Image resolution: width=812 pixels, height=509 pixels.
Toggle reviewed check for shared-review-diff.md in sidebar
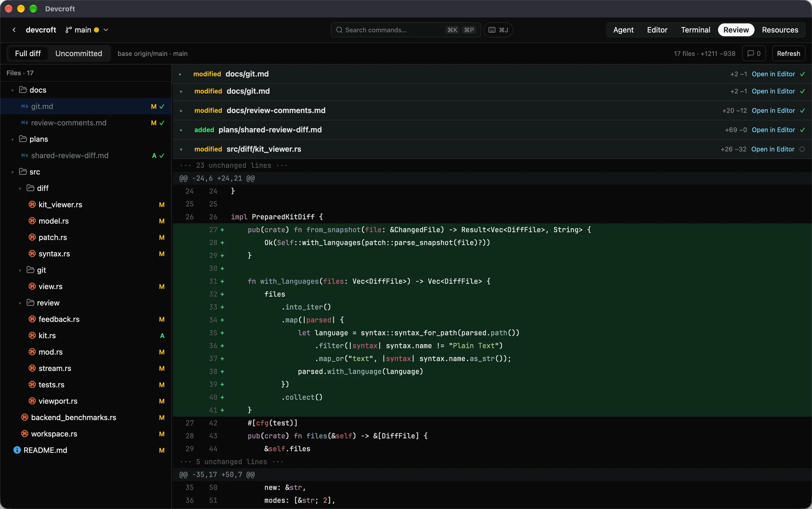tap(162, 156)
